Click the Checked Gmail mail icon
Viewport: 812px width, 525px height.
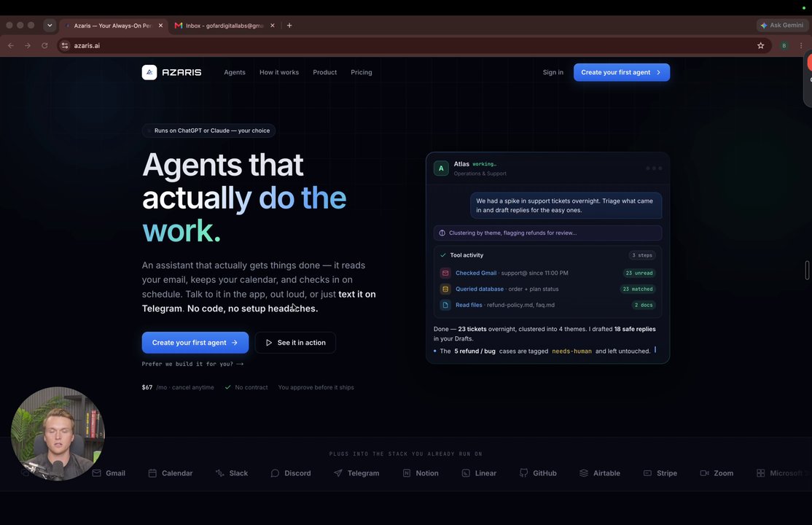coord(445,273)
